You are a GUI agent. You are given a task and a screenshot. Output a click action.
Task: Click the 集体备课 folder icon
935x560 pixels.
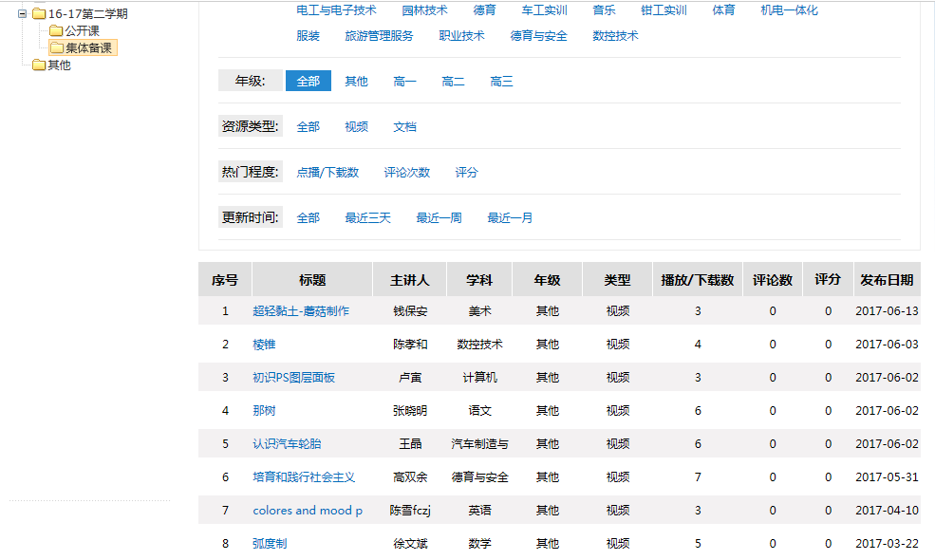[x=57, y=48]
